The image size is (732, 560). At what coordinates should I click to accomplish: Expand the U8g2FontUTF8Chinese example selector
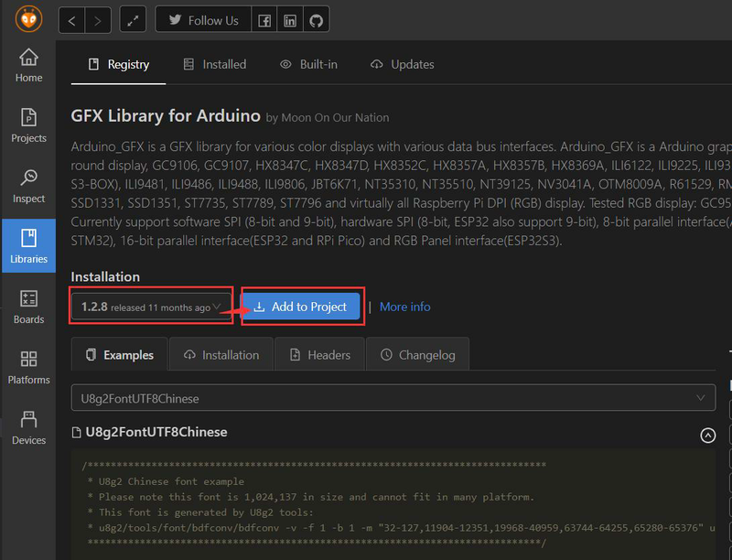[393, 398]
